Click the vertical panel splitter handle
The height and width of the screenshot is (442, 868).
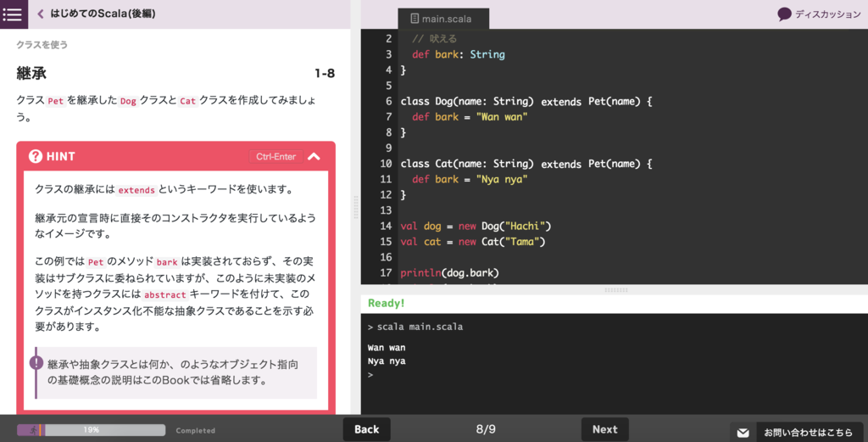pos(355,207)
